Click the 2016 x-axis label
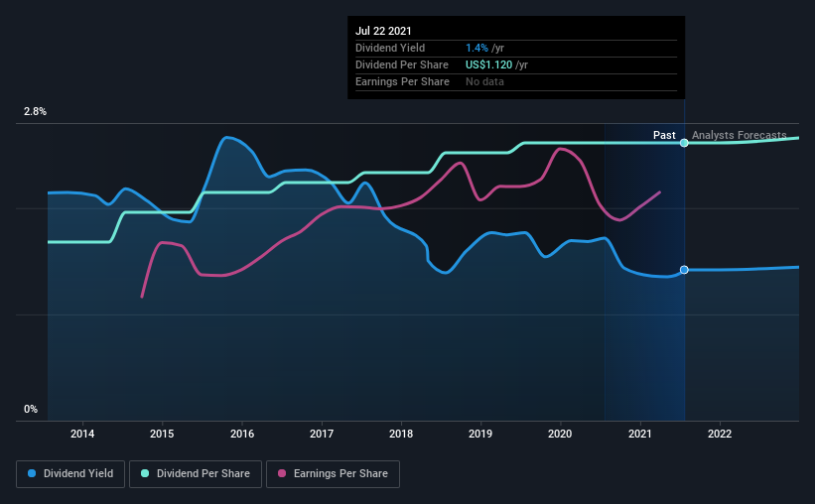 tap(242, 434)
